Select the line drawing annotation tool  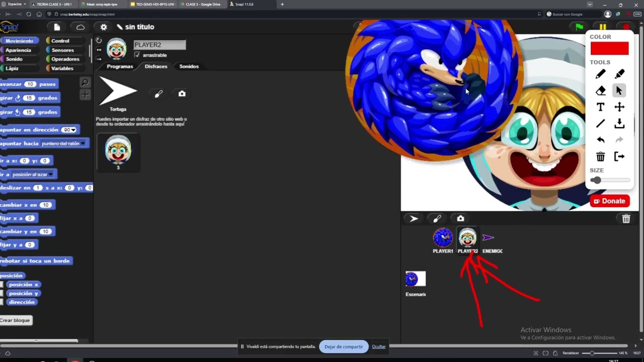[600, 124]
